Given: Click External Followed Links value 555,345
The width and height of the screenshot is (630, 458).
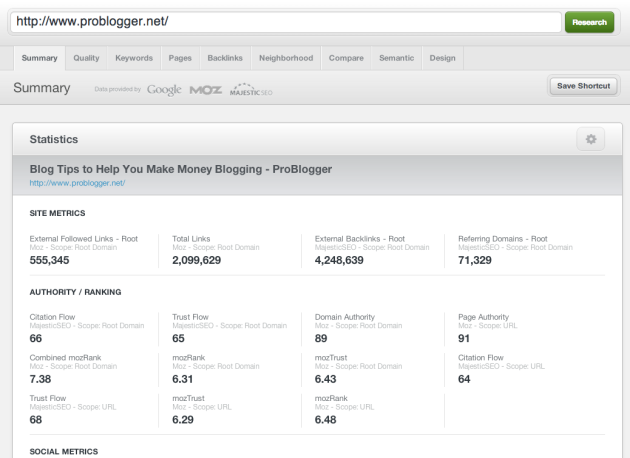Looking at the screenshot, I should [49, 260].
